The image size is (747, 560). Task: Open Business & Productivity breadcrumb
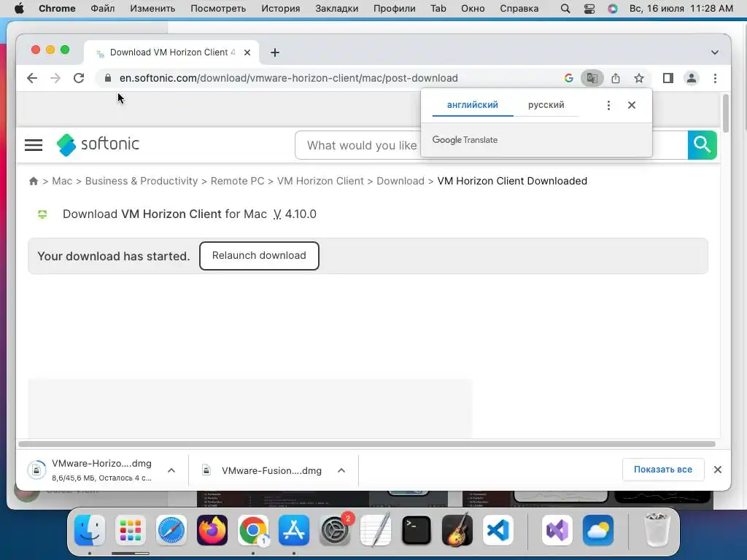142,181
